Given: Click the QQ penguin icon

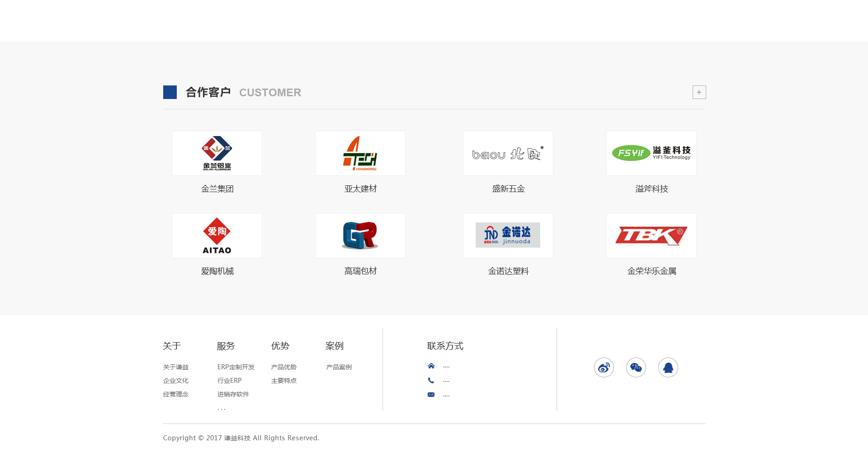Looking at the screenshot, I should point(668,367).
